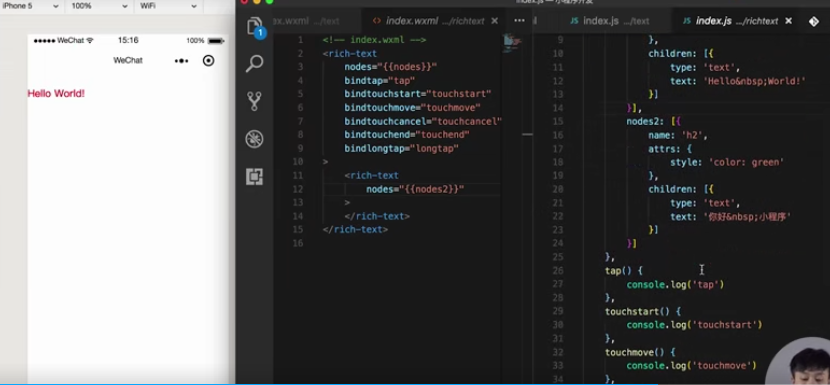
Task: Click the bindtouchstart="touchstart" line
Action: [418, 94]
